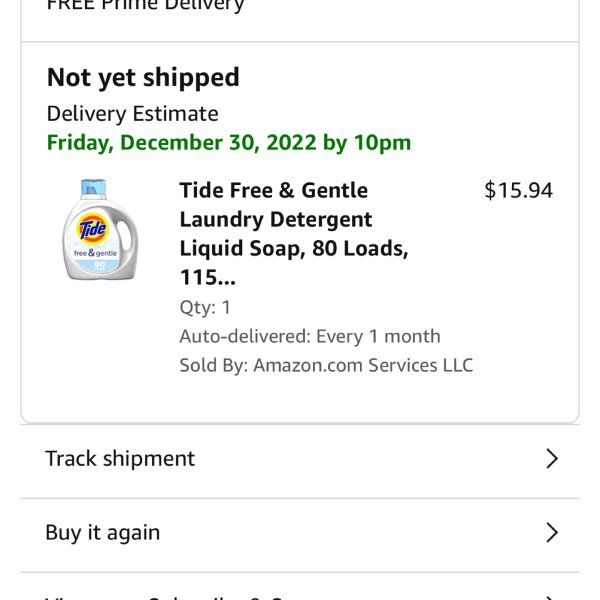
Task: Tap the green Friday, December 30 delivery date
Action: coord(229,143)
